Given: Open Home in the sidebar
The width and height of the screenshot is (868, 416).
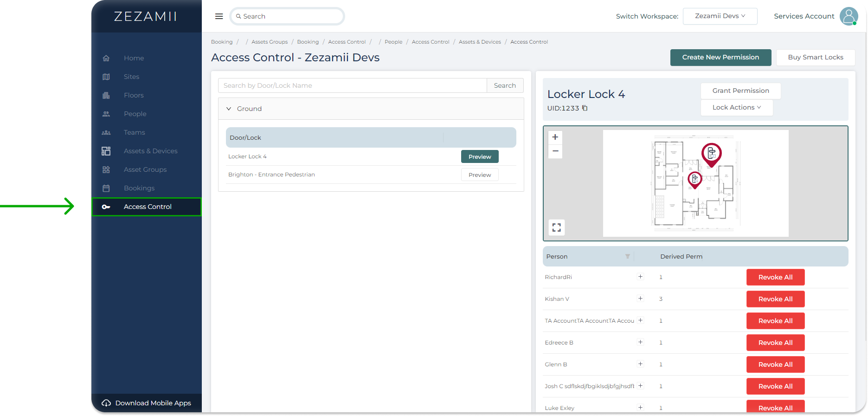Looking at the screenshot, I should 134,58.
